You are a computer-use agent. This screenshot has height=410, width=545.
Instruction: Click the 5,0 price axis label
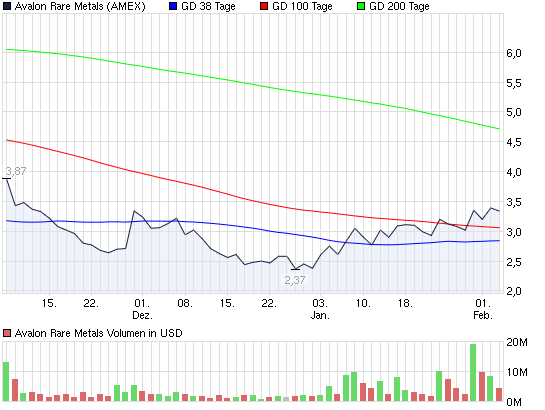(514, 113)
